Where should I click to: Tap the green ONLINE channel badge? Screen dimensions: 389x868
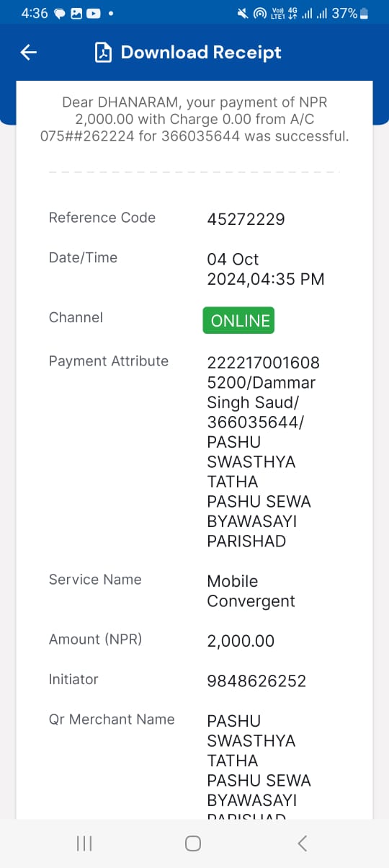[239, 321]
